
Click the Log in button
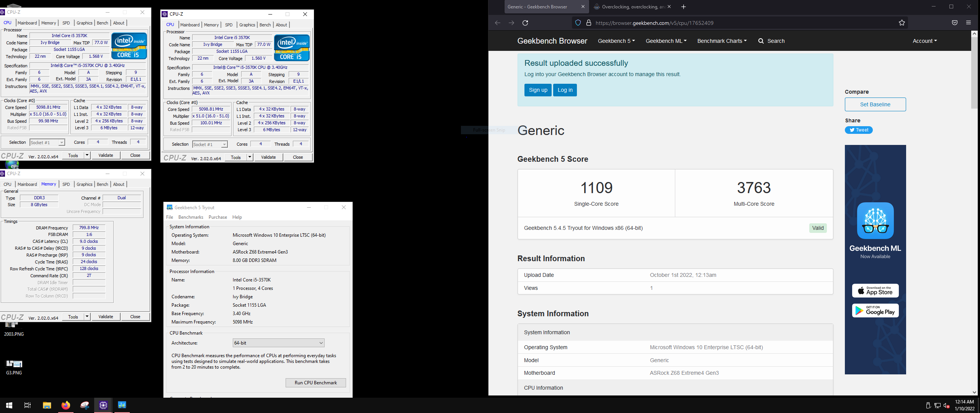point(565,90)
